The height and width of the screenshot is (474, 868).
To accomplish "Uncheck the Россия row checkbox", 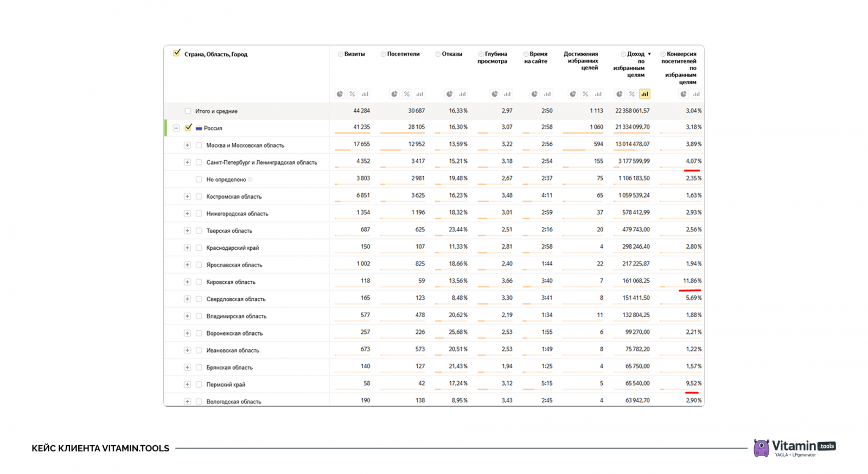I will coord(188,128).
